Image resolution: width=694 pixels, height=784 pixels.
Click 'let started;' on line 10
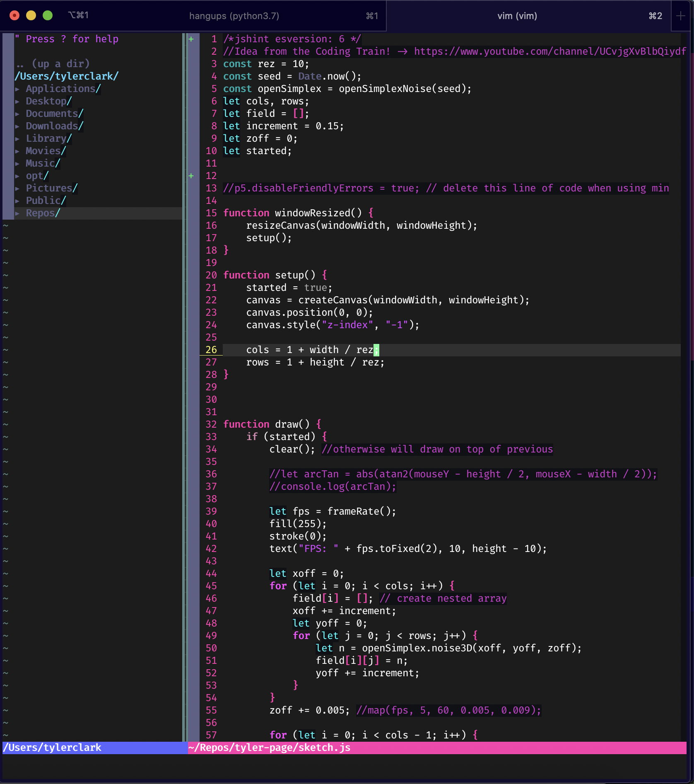pos(257,151)
